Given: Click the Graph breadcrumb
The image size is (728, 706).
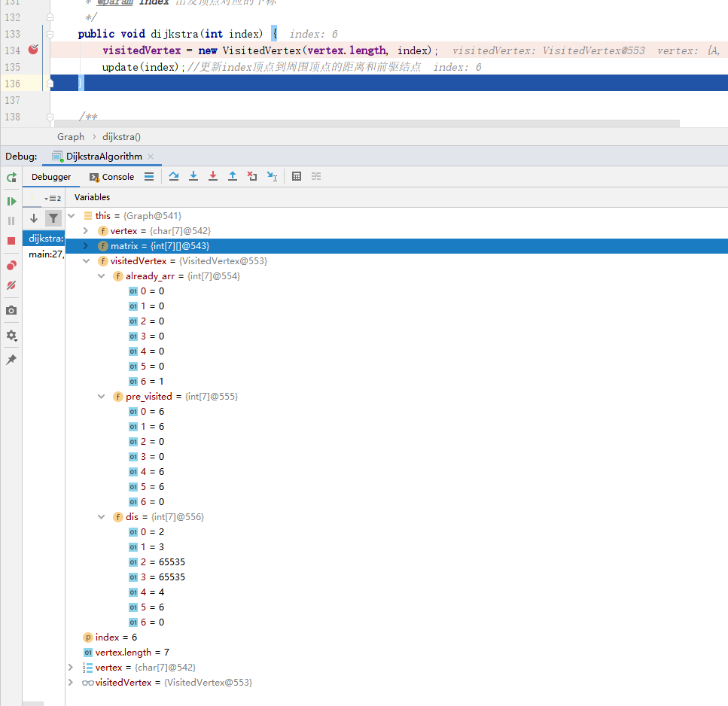Looking at the screenshot, I should point(71,137).
